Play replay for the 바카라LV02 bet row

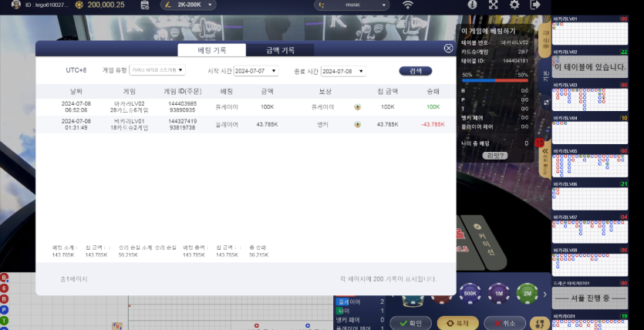tap(357, 106)
